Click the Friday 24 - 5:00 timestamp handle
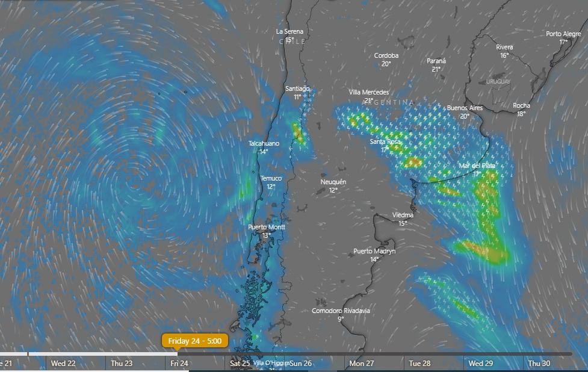The width and height of the screenshot is (588, 372). 194,341
